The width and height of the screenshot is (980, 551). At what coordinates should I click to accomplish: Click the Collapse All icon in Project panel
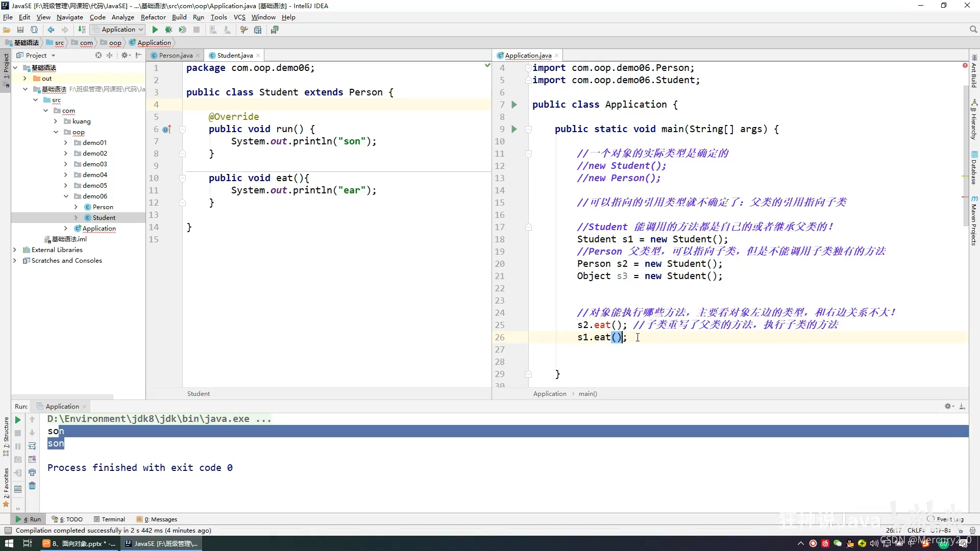point(109,55)
